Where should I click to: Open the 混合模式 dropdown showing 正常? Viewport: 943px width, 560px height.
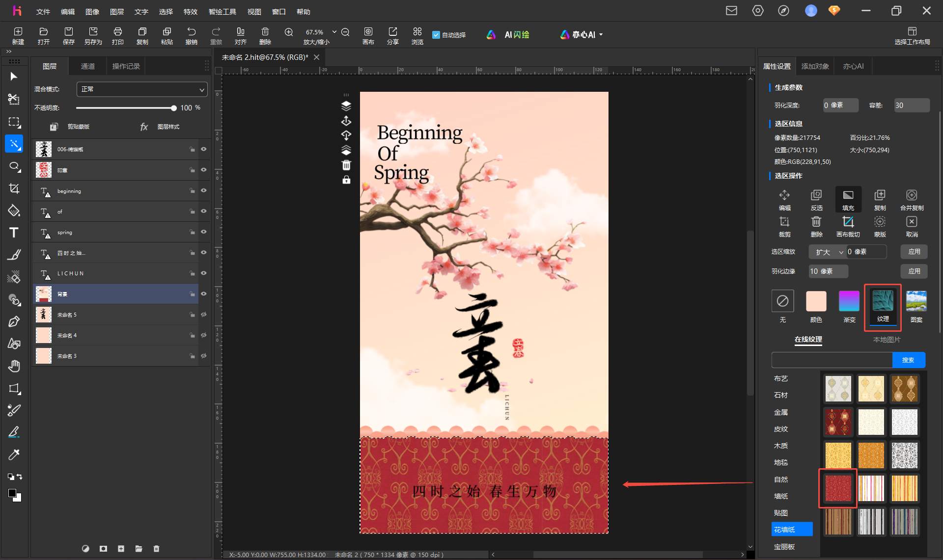142,89
